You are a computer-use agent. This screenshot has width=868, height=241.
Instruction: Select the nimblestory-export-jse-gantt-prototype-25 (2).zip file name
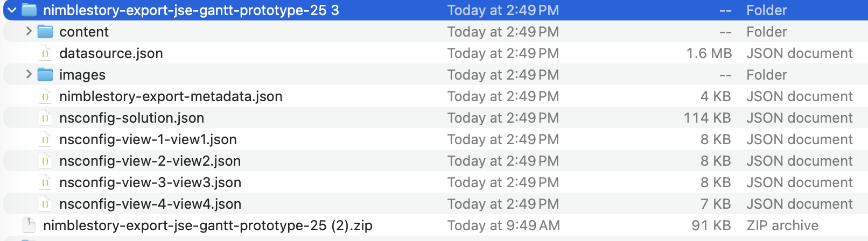[x=207, y=225]
